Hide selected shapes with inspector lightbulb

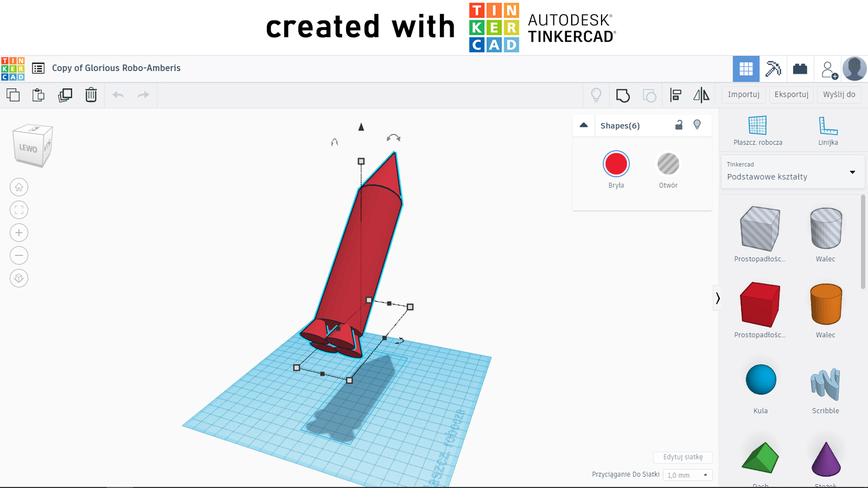point(697,125)
